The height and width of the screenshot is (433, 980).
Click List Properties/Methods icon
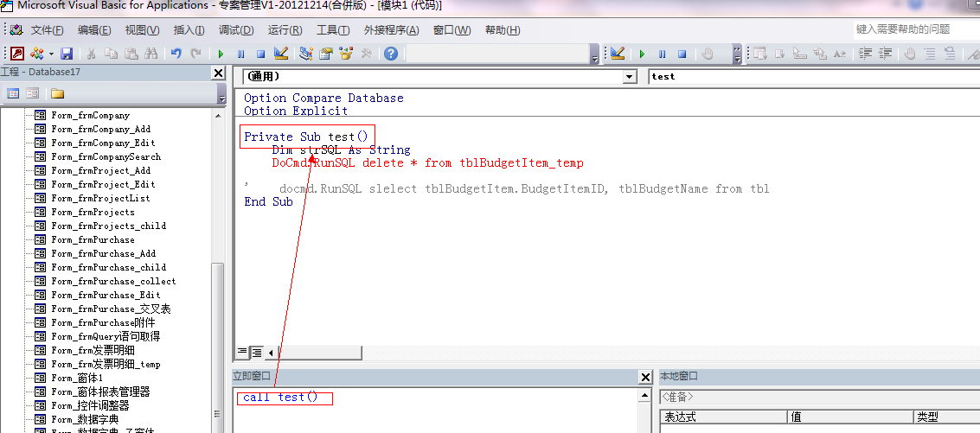760,54
